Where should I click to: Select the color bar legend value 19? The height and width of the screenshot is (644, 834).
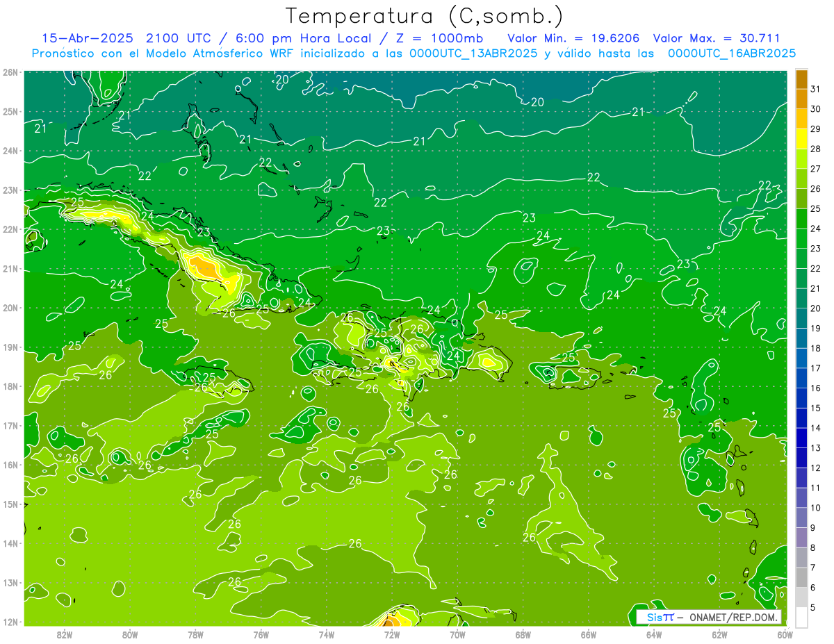[x=816, y=328]
